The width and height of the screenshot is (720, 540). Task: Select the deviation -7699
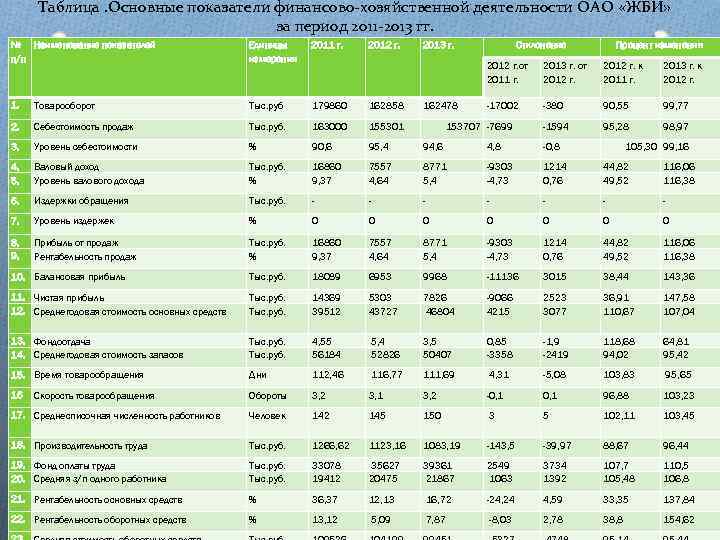[x=499, y=126]
